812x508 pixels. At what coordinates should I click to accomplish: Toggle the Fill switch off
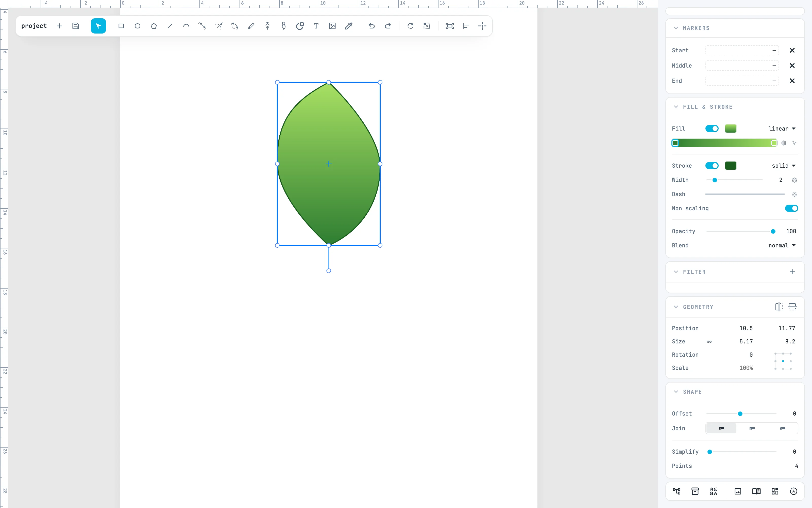tap(712, 129)
